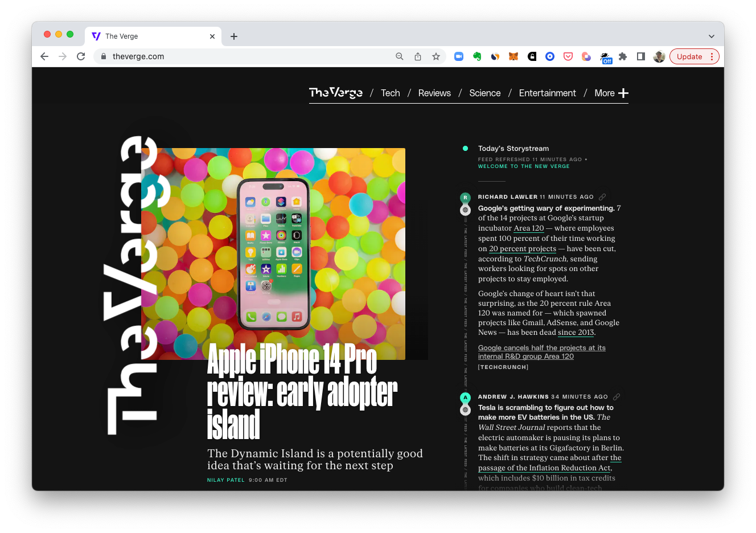Save page with the Pocket extension
The image size is (756, 533).
tap(568, 56)
